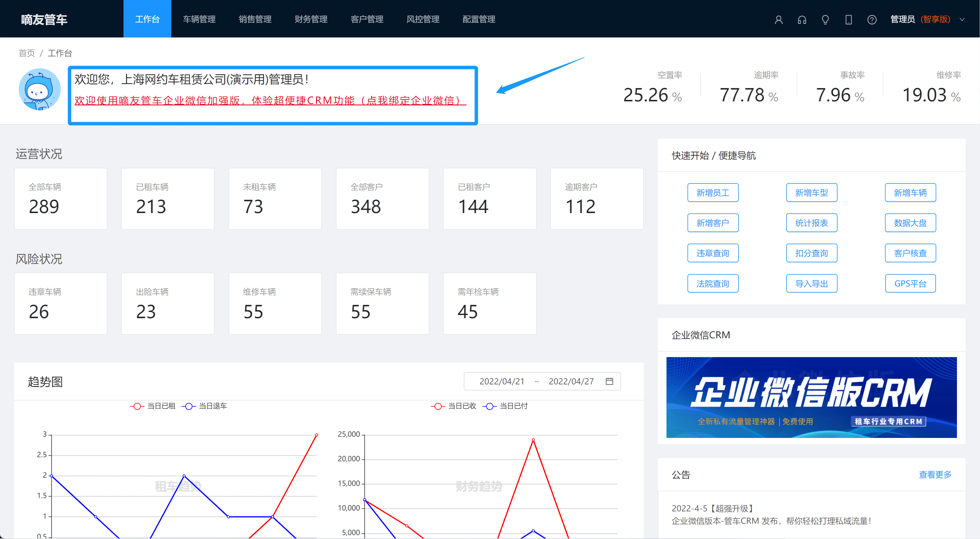
Task: Go to 首页 breadcrumb
Action: (26, 53)
